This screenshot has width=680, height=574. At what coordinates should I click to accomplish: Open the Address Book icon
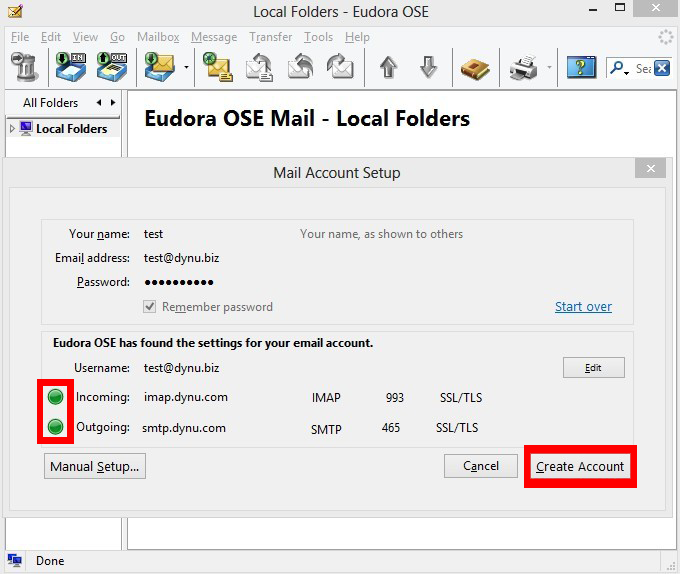click(475, 68)
